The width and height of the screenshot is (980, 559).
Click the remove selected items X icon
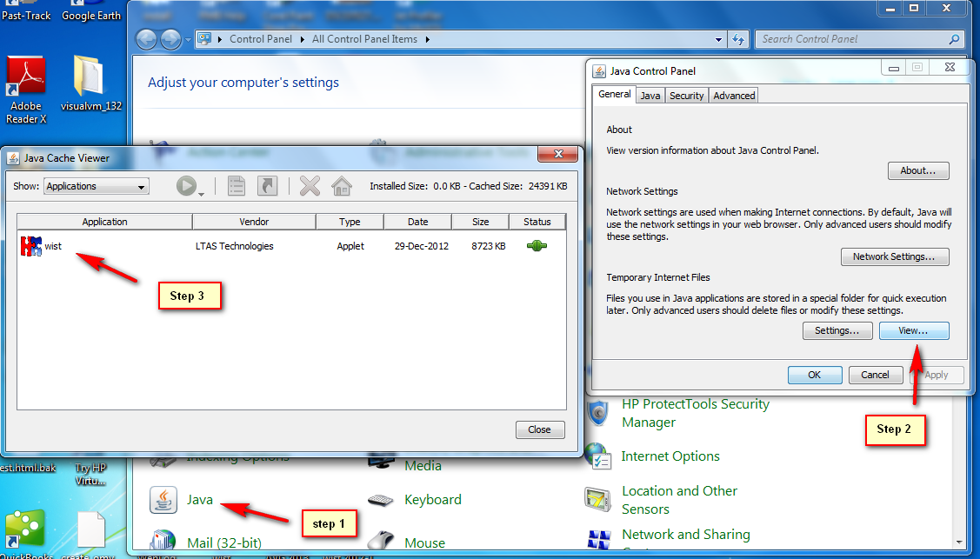click(310, 186)
